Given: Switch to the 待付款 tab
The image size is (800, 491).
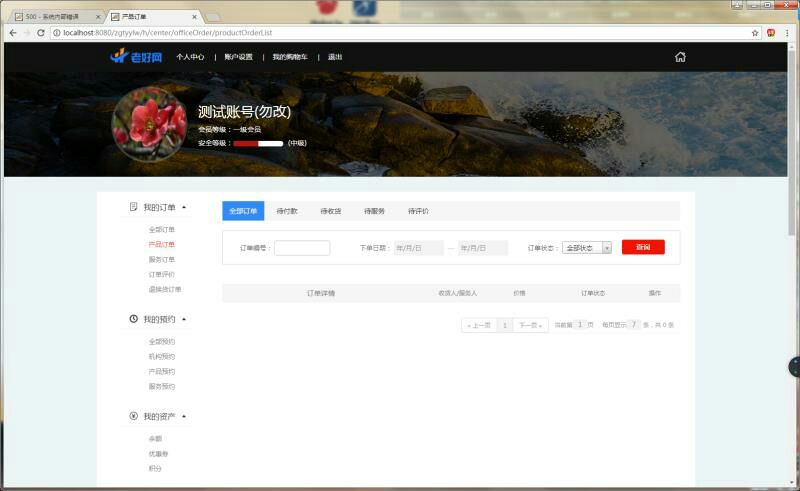Looking at the screenshot, I should [x=287, y=211].
